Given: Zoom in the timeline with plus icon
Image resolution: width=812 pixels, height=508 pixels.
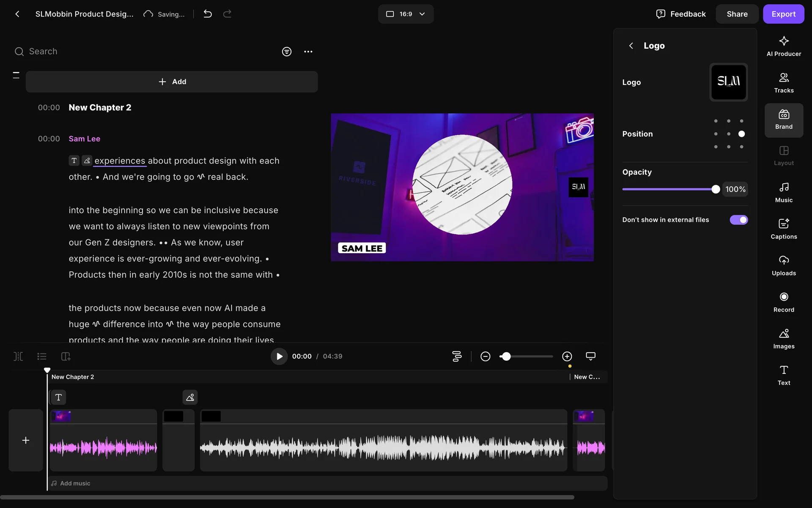Looking at the screenshot, I should point(567,356).
